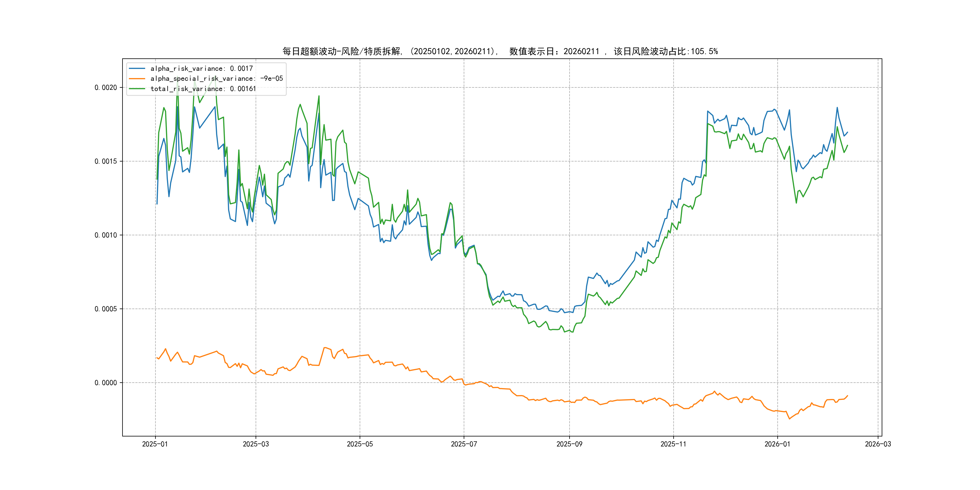Image resolution: width=980 pixels, height=490 pixels.
Task: Click the orange alpha_special_risk_variance legend line sample
Action: [x=137, y=79]
